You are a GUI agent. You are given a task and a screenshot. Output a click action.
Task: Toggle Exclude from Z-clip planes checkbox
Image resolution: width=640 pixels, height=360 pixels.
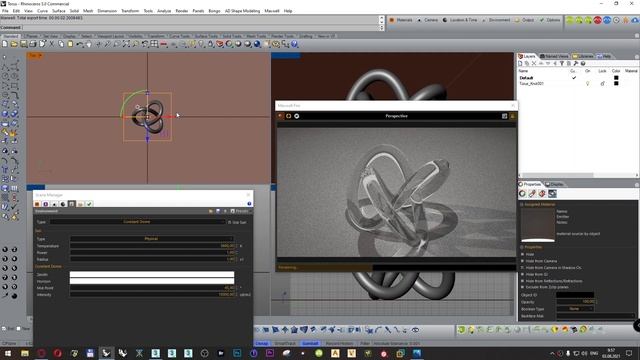coord(522,287)
